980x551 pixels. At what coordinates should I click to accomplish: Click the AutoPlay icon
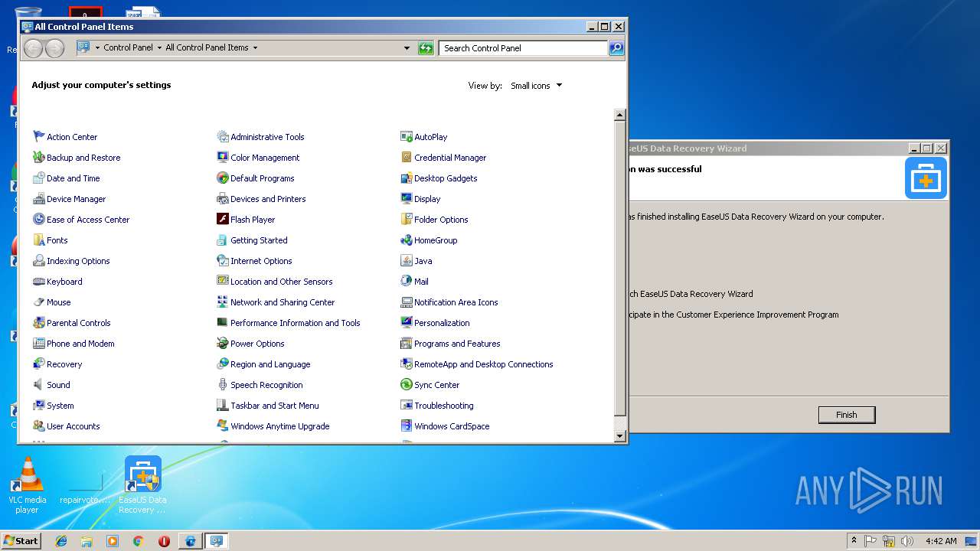pos(407,136)
